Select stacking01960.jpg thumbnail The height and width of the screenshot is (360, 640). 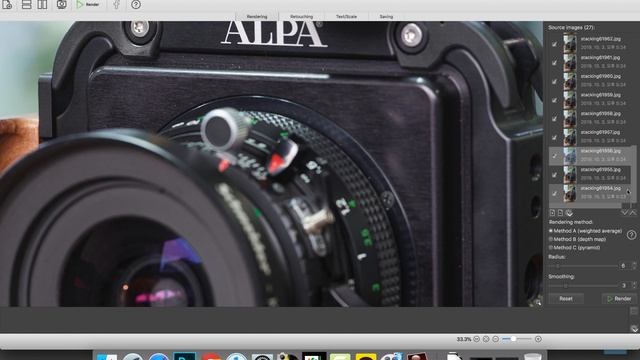(570, 81)
